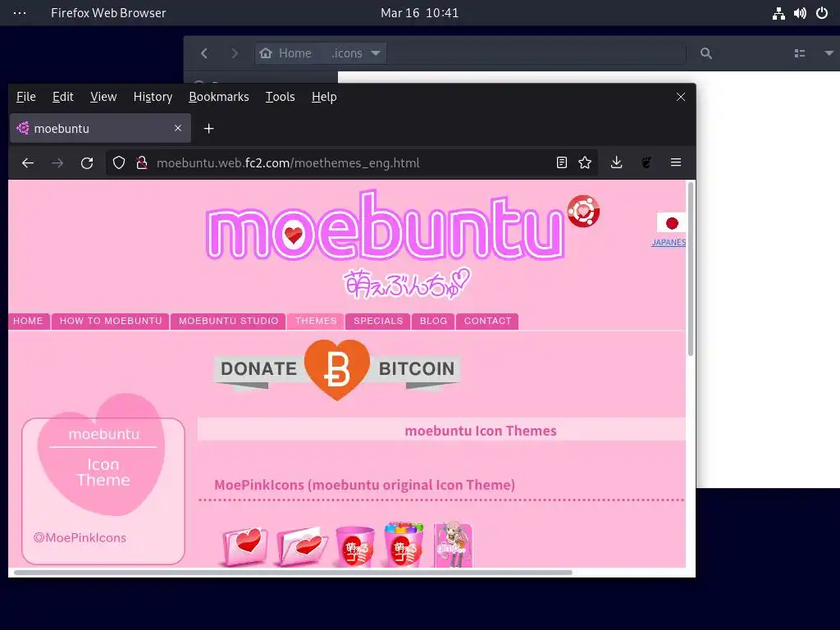Reload the moebuntu page
This screenshot has height=630, width=840.
click(87, 163)
